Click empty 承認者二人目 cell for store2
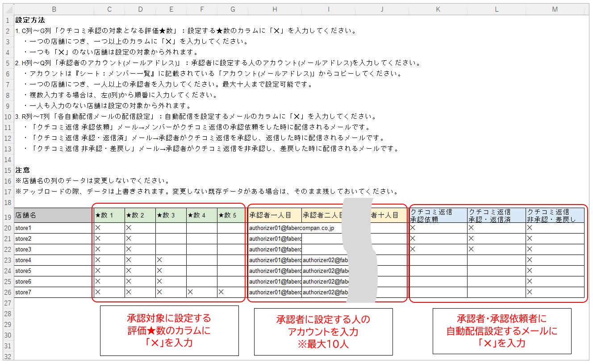Screen dimensions: 593x364 322,239
